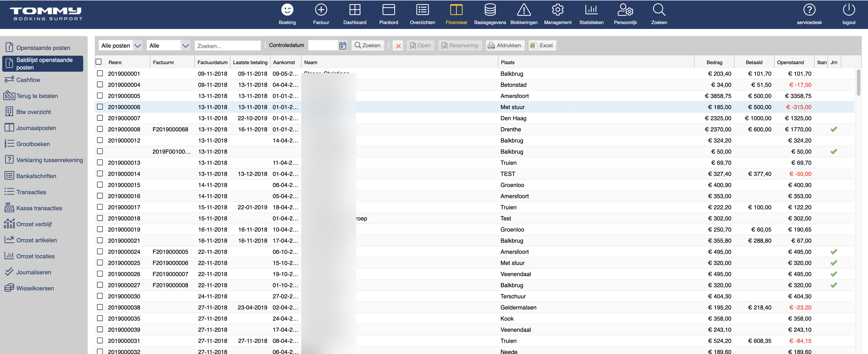The height and width of the screenshot is (354, 868).
Task: Tick checkbox for invoice row 2019F00100
Action: click(x=100, y=151)
